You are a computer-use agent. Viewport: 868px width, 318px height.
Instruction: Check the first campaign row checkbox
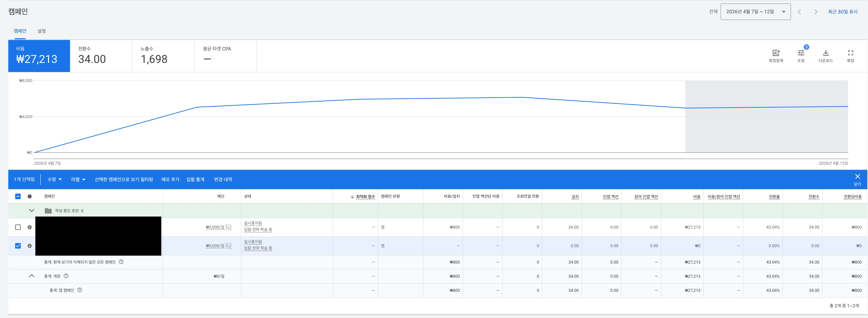pyautogui.click(x=18, y=227)
